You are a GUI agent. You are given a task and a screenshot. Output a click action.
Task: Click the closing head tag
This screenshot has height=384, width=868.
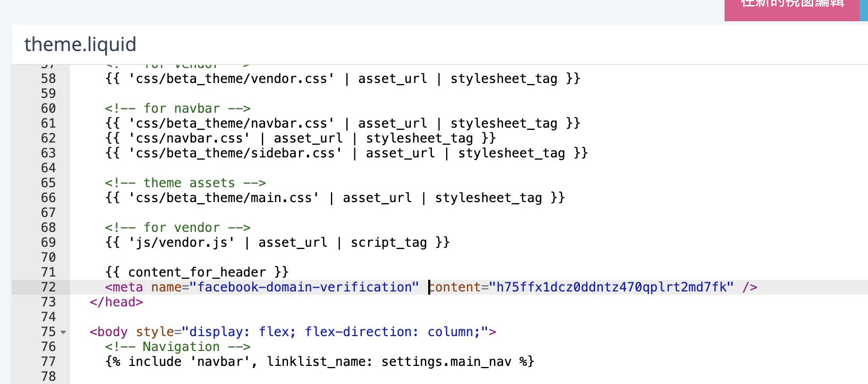pos(116,302)
